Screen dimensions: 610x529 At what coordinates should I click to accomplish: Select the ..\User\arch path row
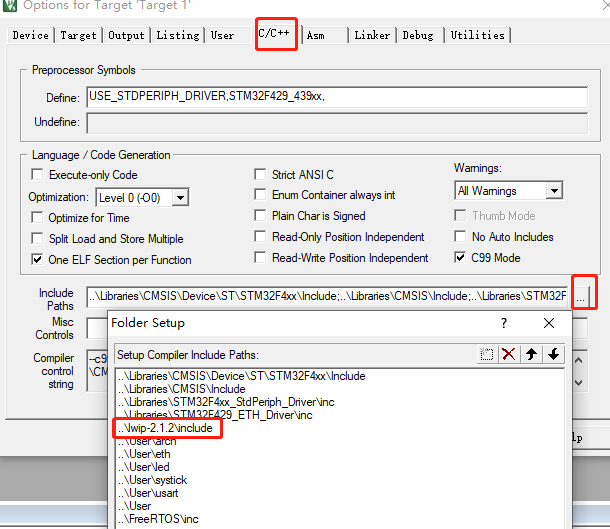click(340, 441)
